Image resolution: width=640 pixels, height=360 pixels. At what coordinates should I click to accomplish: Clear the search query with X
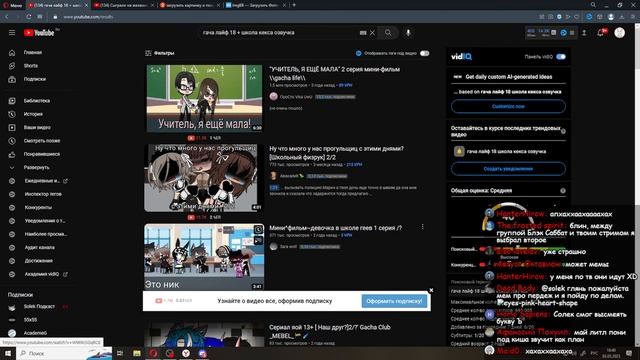click(x=372, y=33)
